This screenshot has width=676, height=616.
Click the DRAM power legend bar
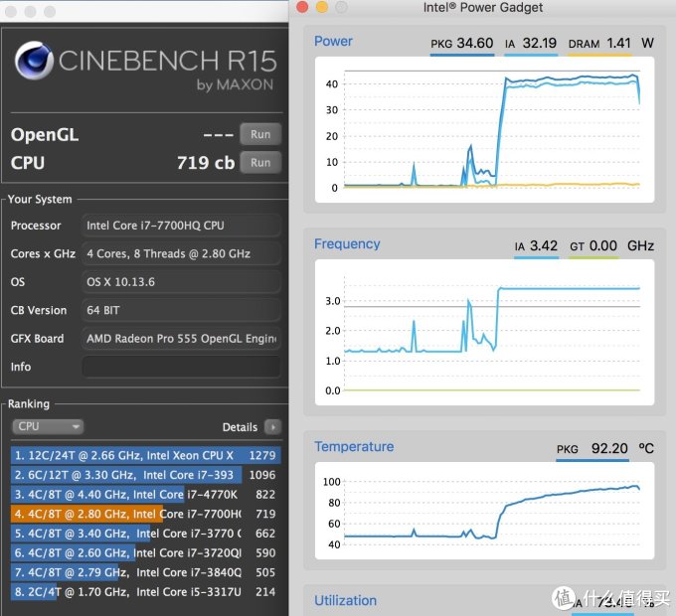pos(599,54)
